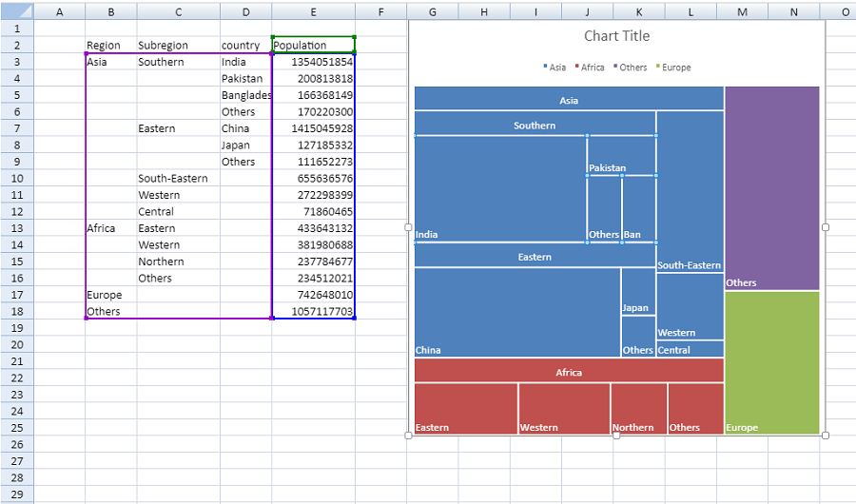Click the chart's bottom-center resize handle
856x504 pixels.
point(616,436)
